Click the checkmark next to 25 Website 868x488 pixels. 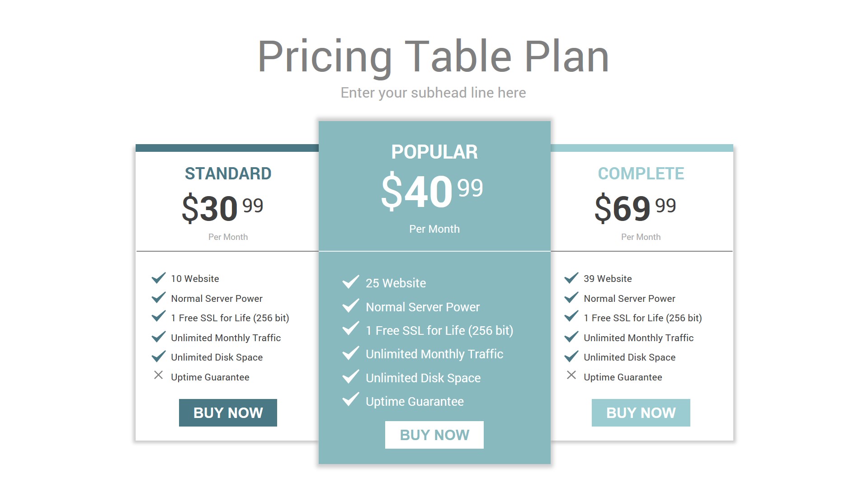[x=351, y=282]
